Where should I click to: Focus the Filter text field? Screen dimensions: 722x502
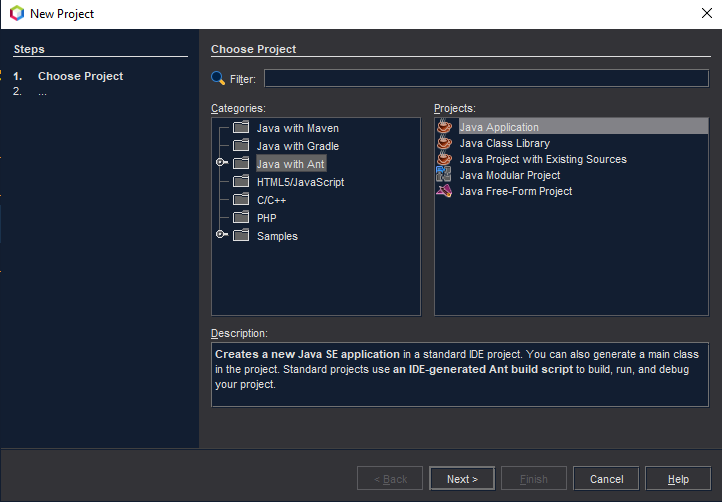485,79
